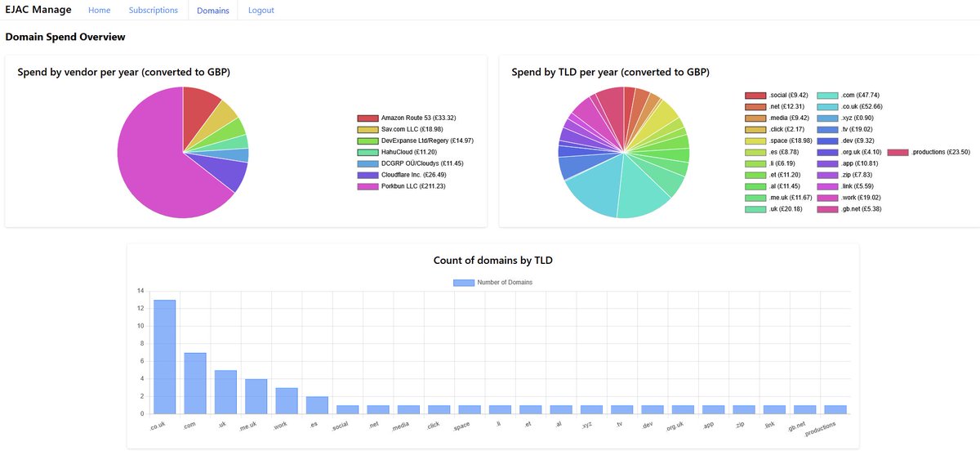The width and height of the screenshot is (980, 464).
Task: Select the Domains tab
Action: [x=213, y=11]
